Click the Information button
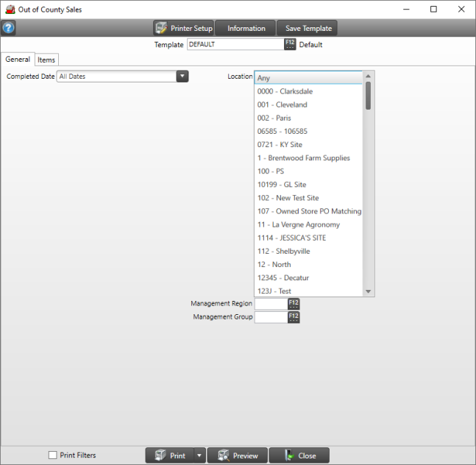 pyautogui.click(x=246, y=29)
